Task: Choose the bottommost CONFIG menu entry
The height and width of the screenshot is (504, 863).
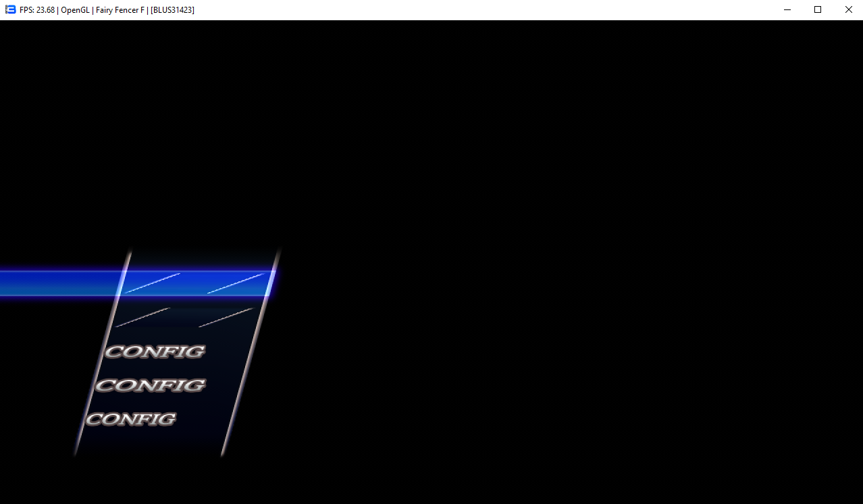Action: click(x=131, y=419)
